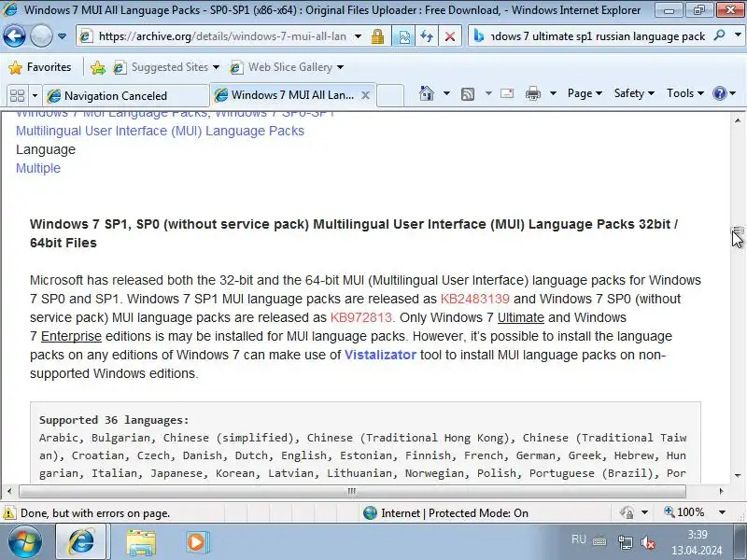Open Windows Explorer from the taskbar
747x560 pixels.
[141, 542]
